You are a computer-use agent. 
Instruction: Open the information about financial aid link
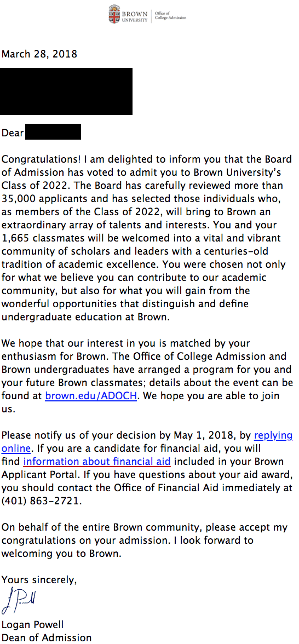tap(97, 462)
